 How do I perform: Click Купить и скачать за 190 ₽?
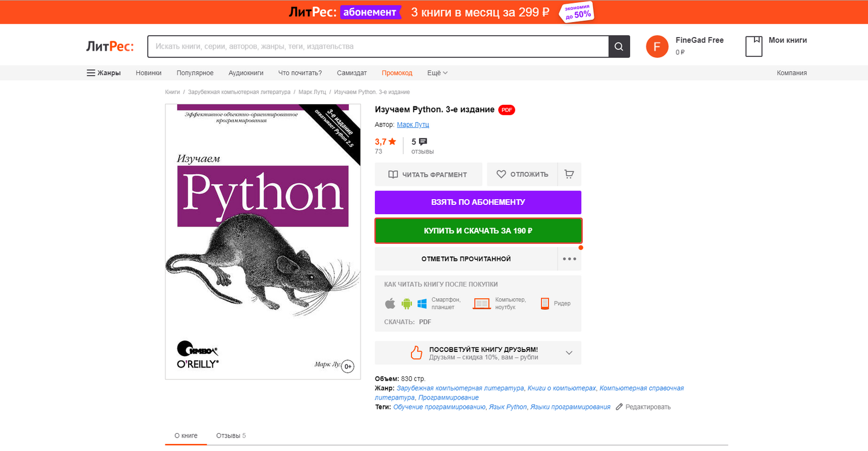click(478, 230)
